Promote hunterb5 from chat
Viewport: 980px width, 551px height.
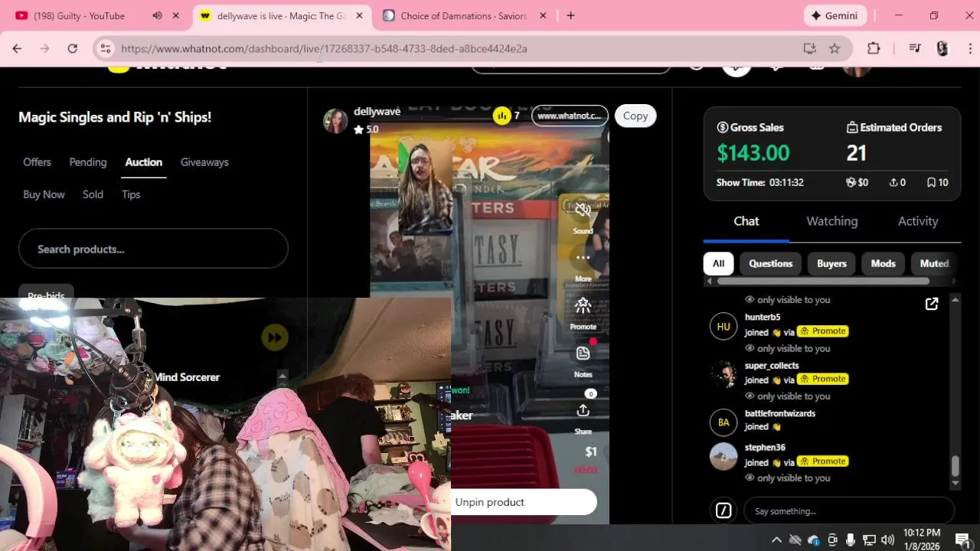(x=822, y=331)
